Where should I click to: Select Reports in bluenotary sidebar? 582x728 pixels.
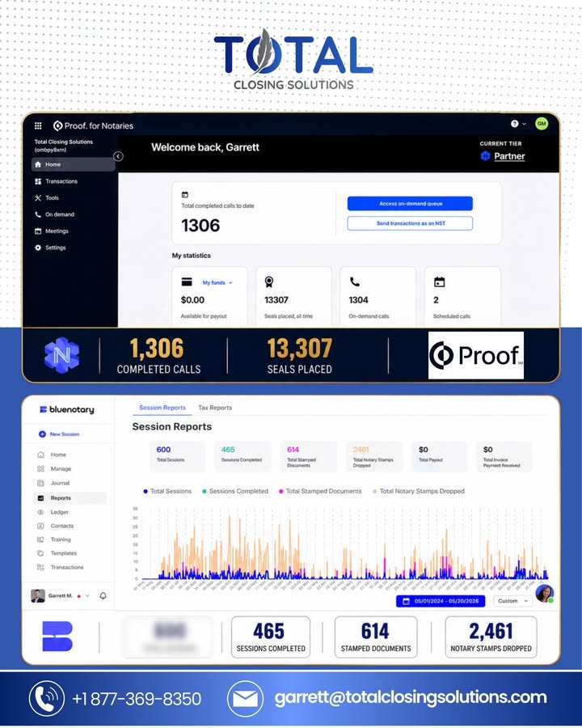click(70, 497)
